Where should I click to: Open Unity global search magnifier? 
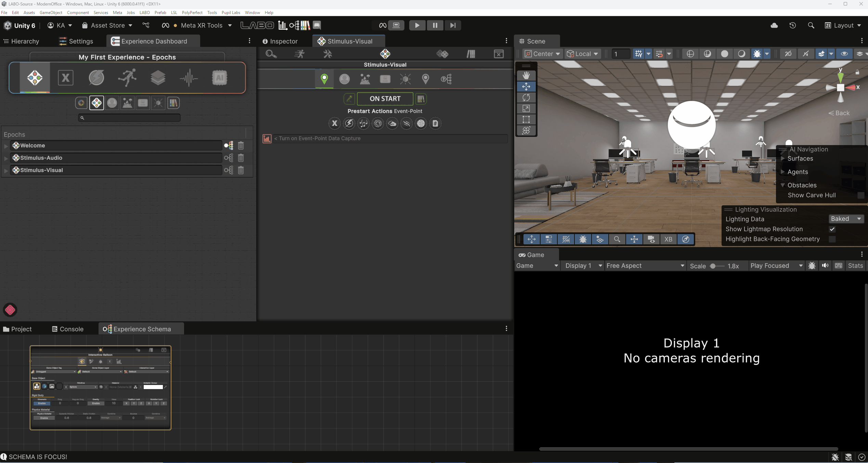click(811, 25)
